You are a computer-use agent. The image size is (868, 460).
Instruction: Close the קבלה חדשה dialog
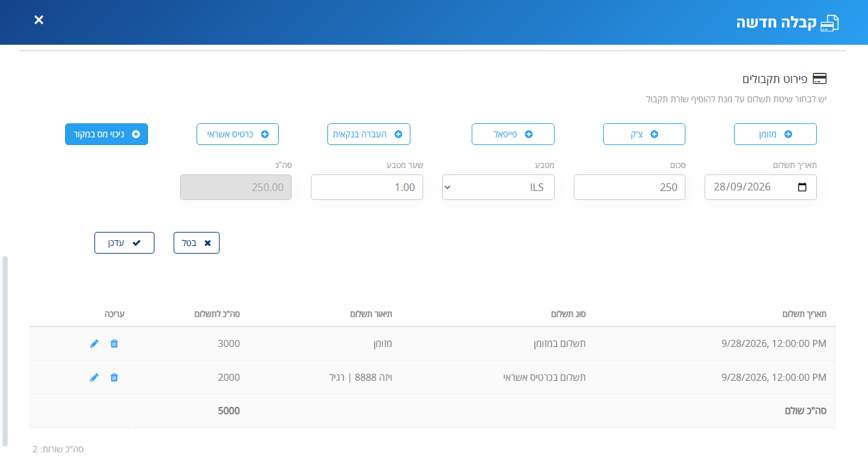pos(39,20)
